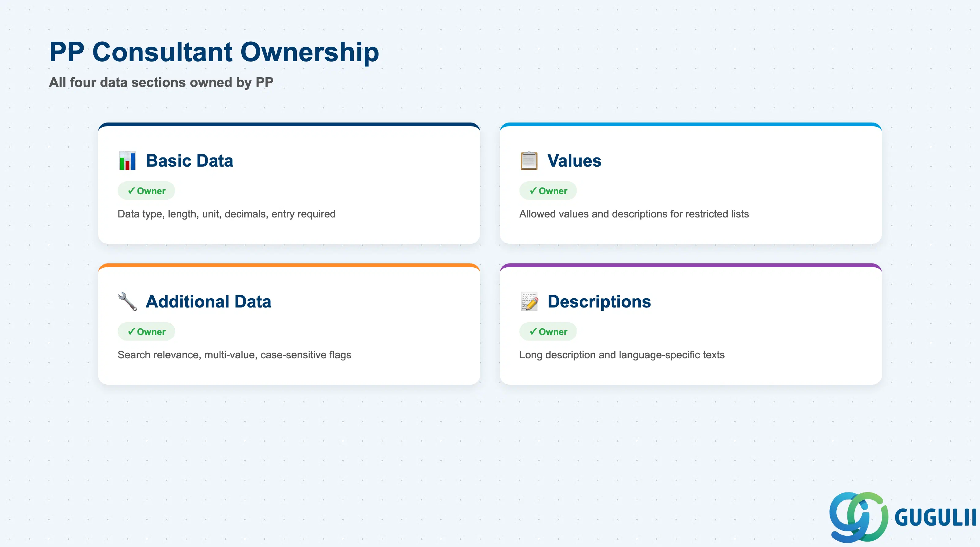The width and height of the screenshot is (980, 547).
Task: Select the Owner badge under Descriptions
Action: tap(548, 331)
